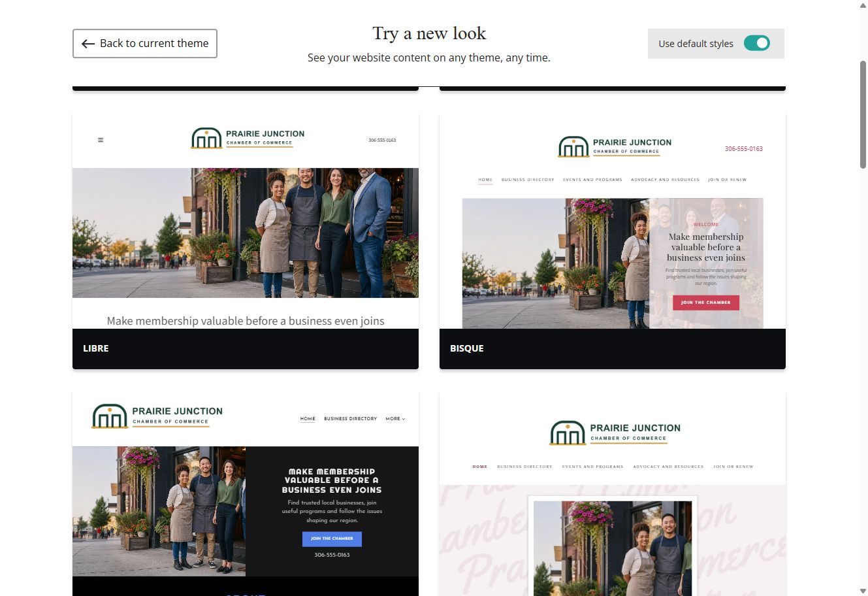Select Join or Renew in bottom-right theme navigation

[733, 467]
